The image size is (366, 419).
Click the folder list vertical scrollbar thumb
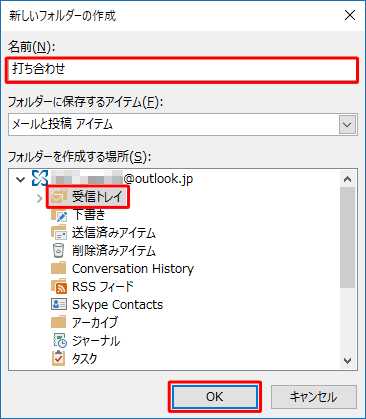[x=348, y=237]
